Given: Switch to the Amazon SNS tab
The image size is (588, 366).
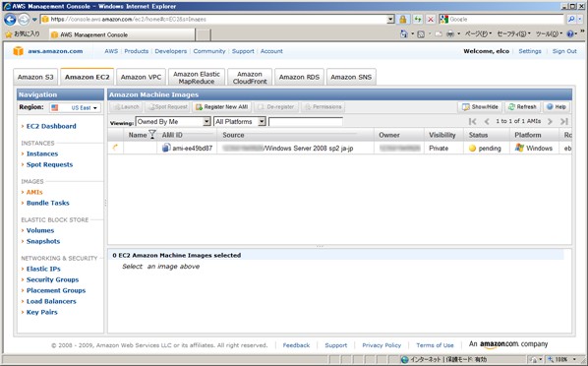Looking at the screenshot, I should [x=351, y=77].
